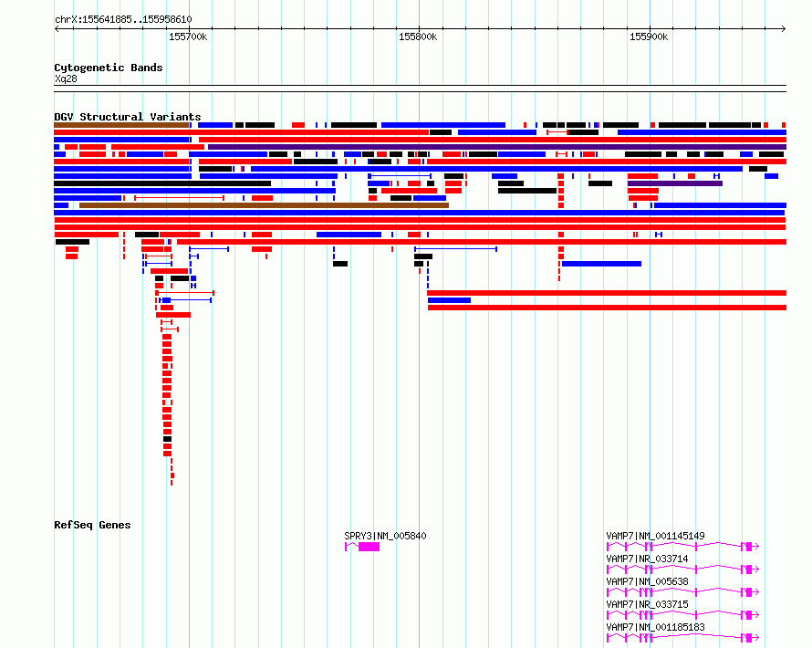
Task: Select the Xq28 cytogenetic band bar
Action: 420,89
